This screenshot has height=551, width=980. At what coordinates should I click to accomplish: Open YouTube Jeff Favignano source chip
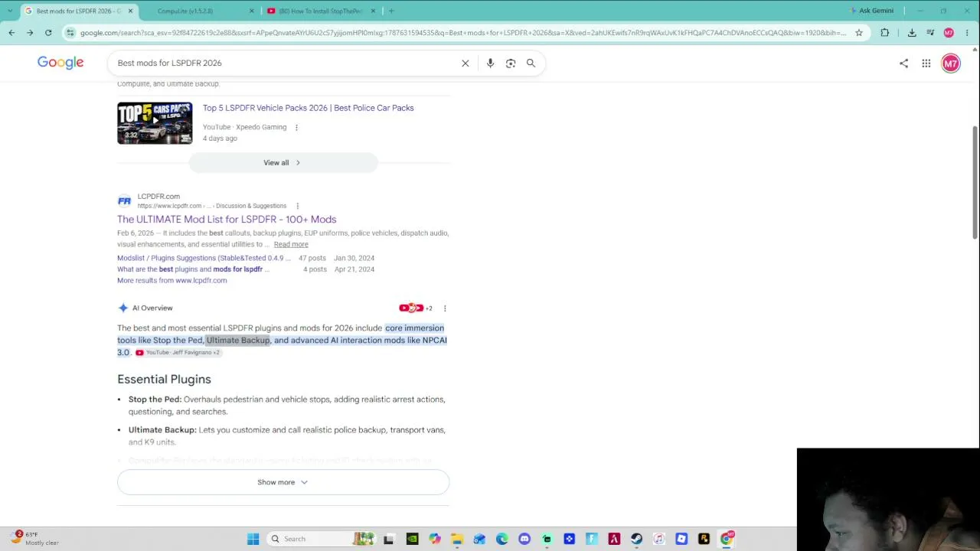(x=178, y=353)
